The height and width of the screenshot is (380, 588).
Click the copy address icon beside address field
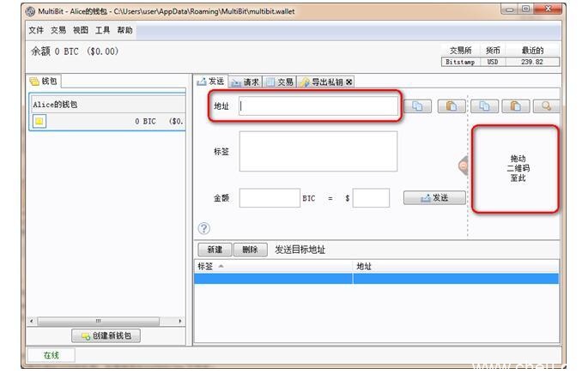point(418,106)
